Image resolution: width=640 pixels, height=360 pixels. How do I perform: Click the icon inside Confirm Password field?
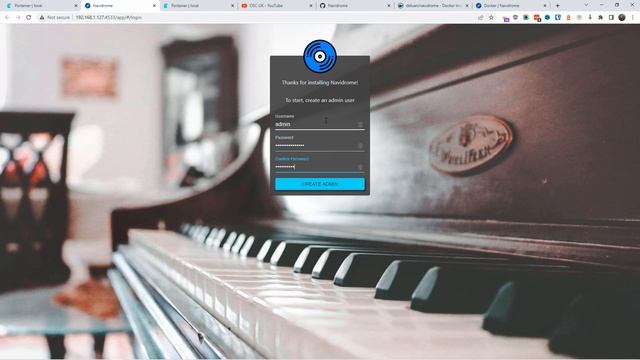pyautogui.click(x=360, y=167)
